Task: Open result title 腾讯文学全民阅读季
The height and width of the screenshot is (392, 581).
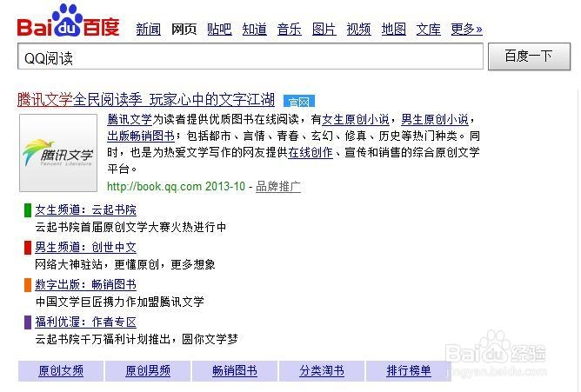Action: click(146, 100)
